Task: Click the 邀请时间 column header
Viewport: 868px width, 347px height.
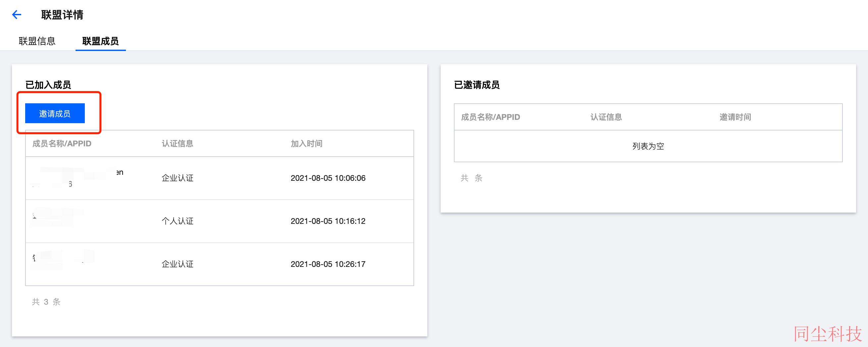Action: 735,117
